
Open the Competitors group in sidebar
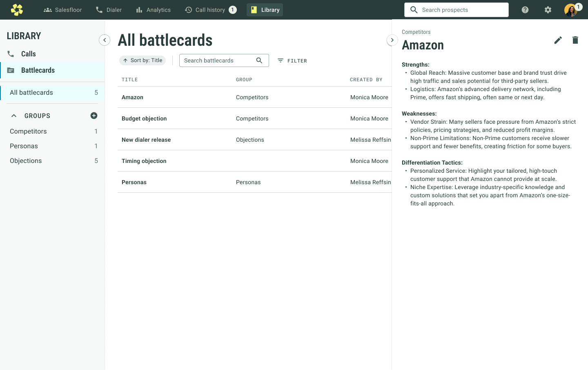52,132
